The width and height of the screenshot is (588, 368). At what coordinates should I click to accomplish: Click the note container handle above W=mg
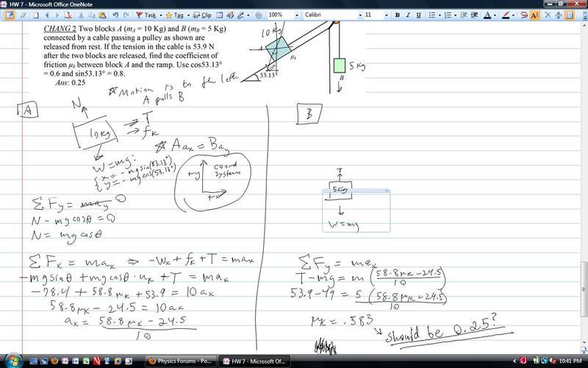tap(356, 191)
